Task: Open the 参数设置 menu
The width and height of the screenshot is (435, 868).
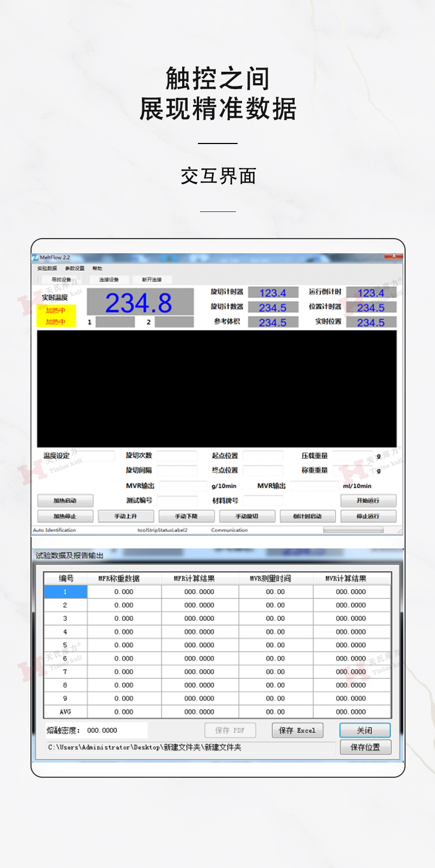Action: [x=74, y=268]
